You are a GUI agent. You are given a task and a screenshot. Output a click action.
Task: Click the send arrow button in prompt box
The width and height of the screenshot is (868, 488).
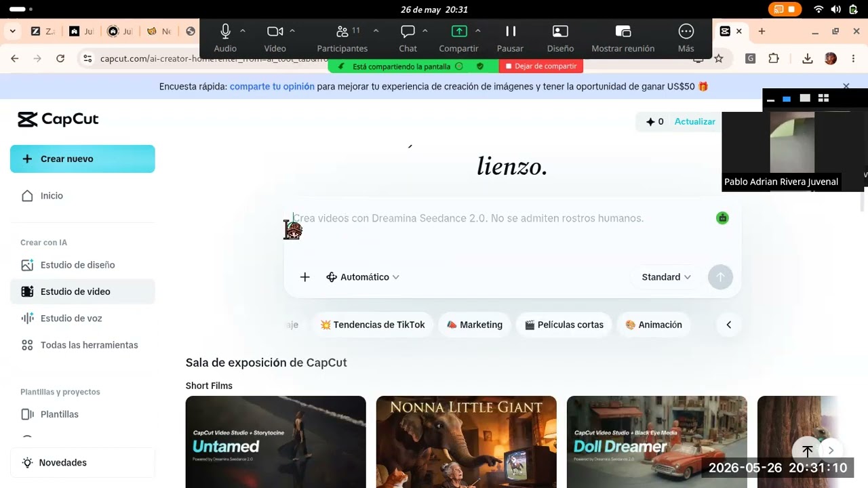point(720,277)
